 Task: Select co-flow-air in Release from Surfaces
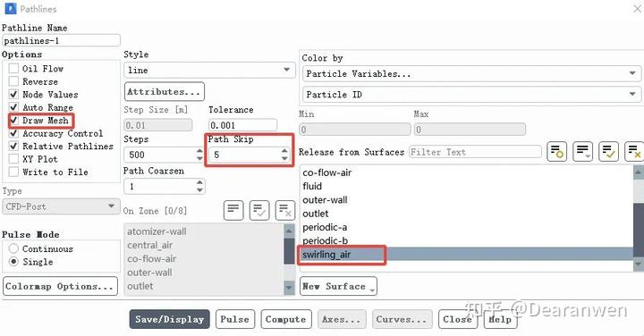click(x=466, y=172)
